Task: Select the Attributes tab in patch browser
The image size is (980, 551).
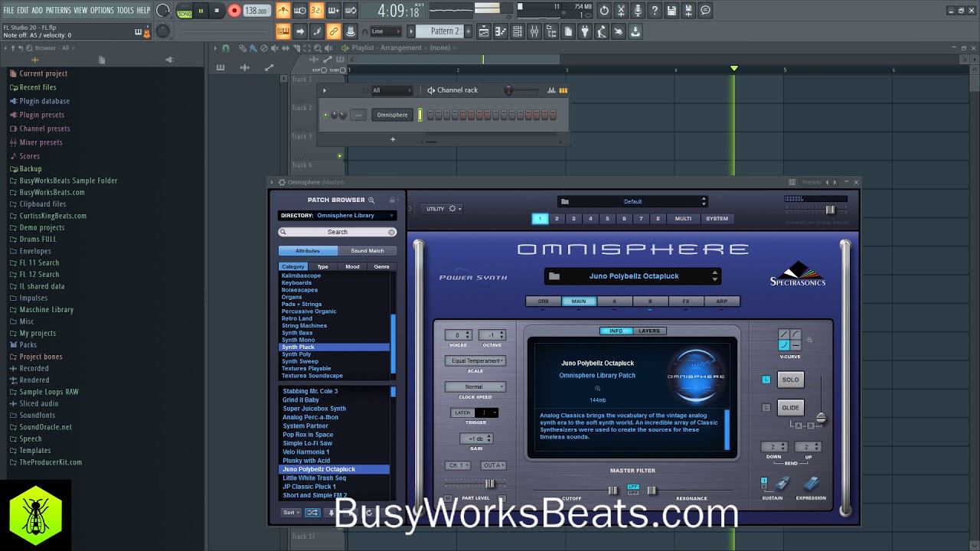Action: tap(308, 251)
